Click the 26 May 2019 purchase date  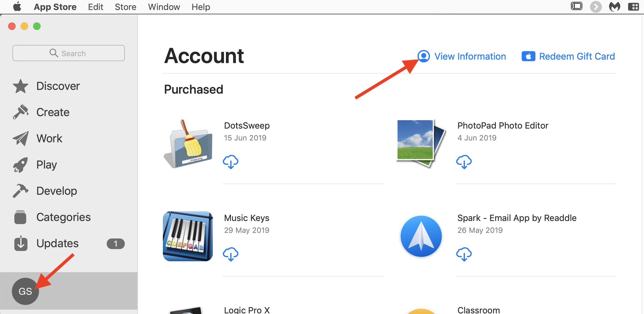(480, 230)
